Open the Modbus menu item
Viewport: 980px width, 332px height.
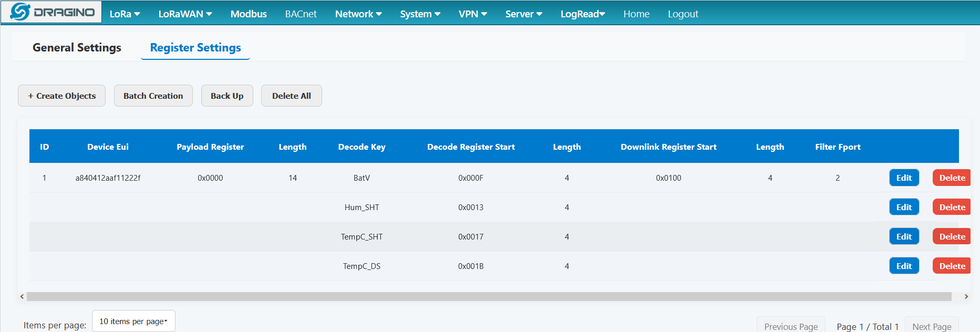point(249,14)
